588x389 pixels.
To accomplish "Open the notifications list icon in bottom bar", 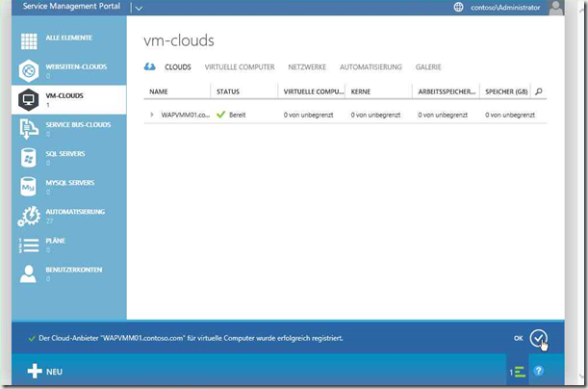I will click(518, 372).
